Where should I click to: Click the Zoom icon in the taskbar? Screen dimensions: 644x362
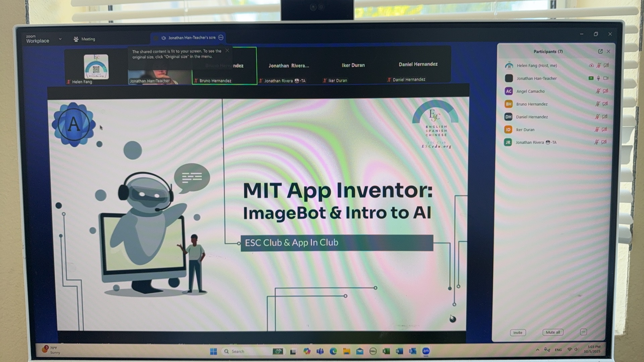click(426, 351)
